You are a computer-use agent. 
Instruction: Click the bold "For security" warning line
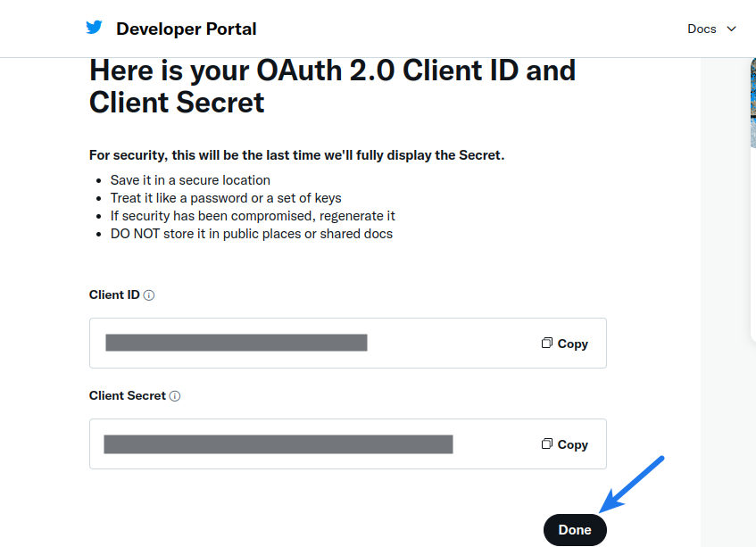point(296,155)
